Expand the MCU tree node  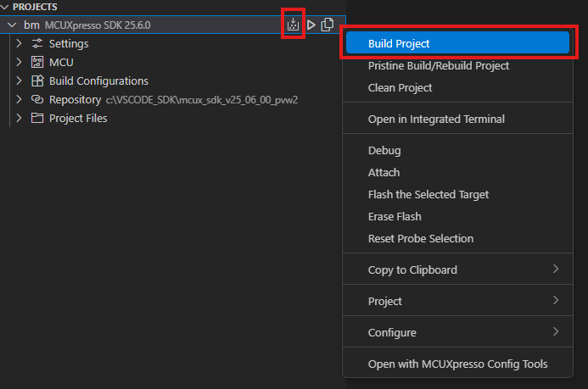[x=20, y=62]
